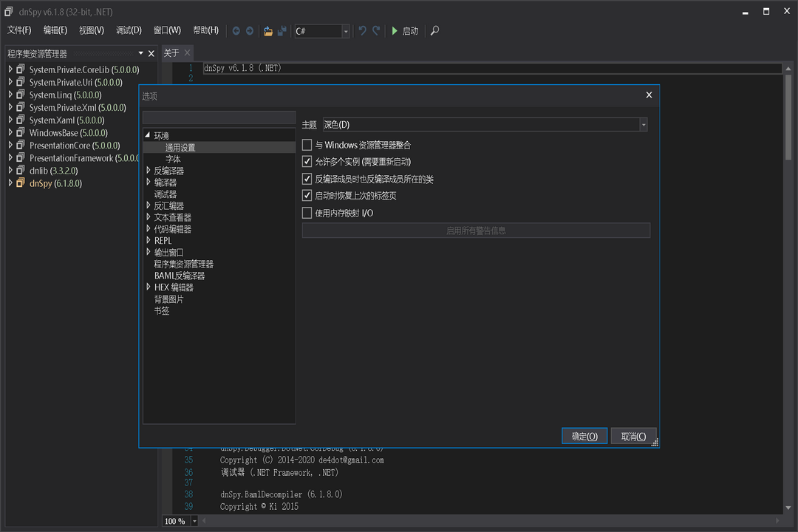
Task: Open the 主题 theme dropdown
Action: pyautogui.click(x=641, y=123)
